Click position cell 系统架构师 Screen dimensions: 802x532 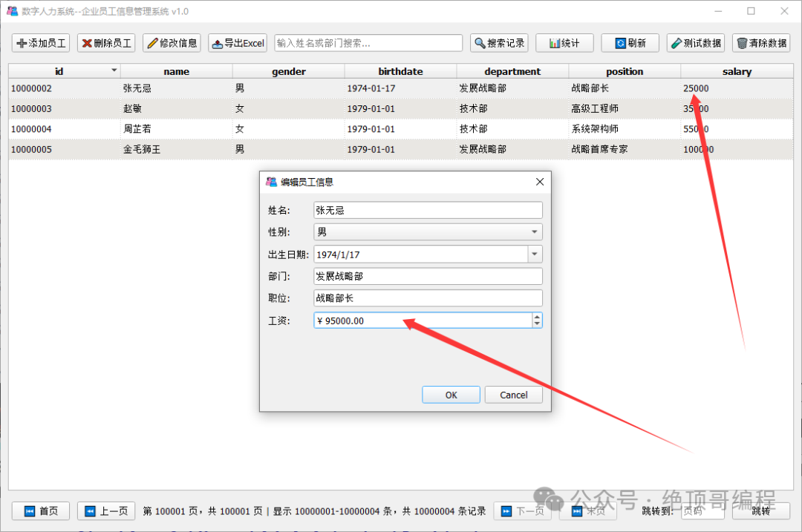(x=625, y=129)
